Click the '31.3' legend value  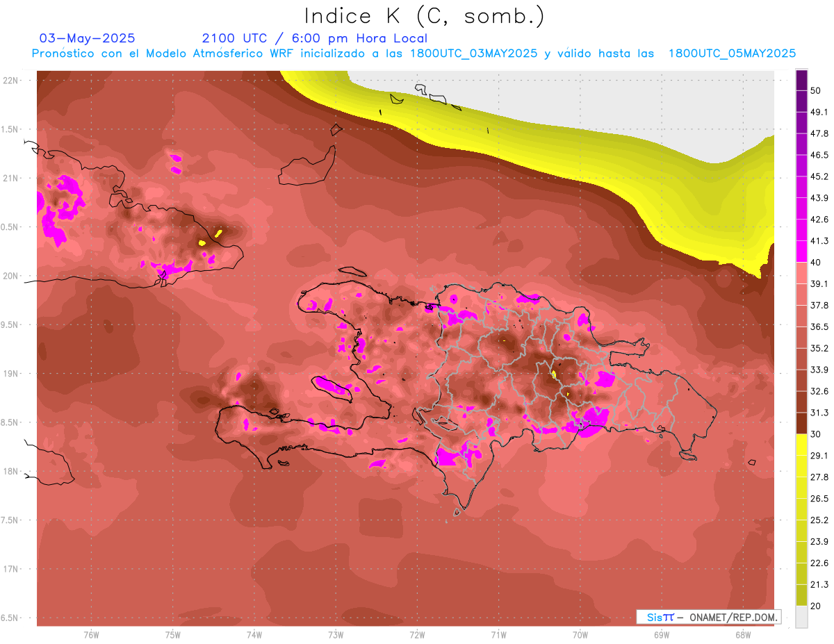coord(819,413)
